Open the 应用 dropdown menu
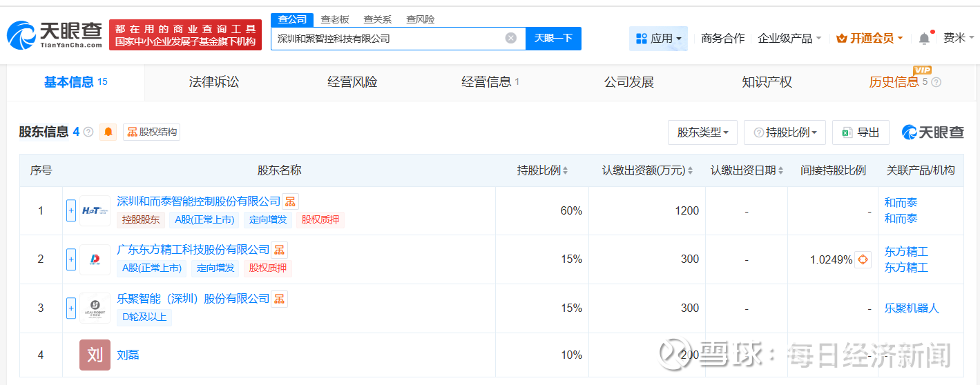 coord(658,39)
